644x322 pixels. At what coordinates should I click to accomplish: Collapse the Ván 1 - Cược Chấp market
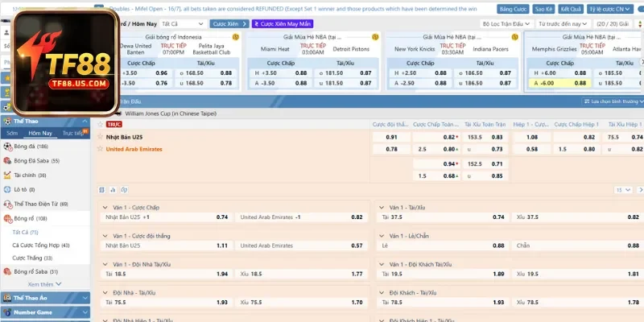coord(105,208)
